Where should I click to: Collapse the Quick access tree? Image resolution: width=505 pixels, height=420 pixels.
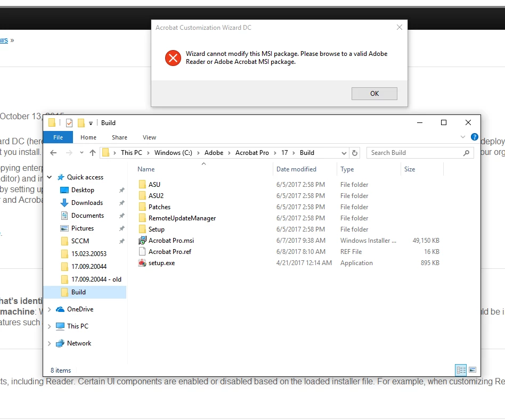[50, 177]
